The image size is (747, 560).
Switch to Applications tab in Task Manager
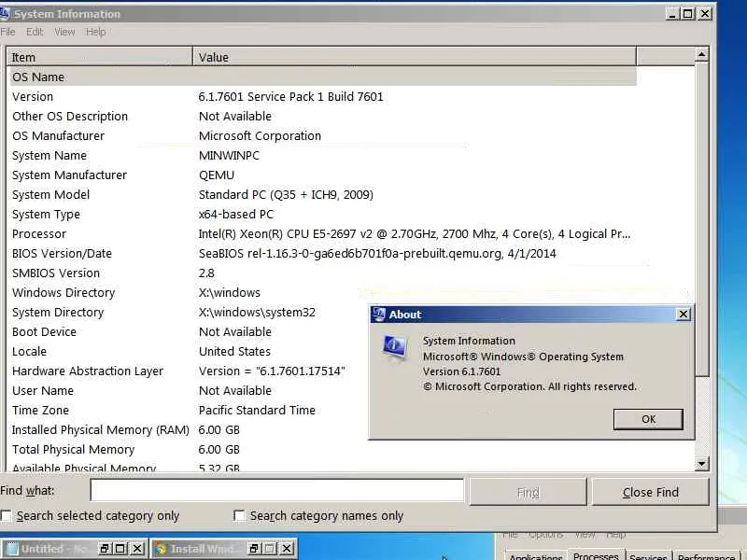tap(536, 556)
